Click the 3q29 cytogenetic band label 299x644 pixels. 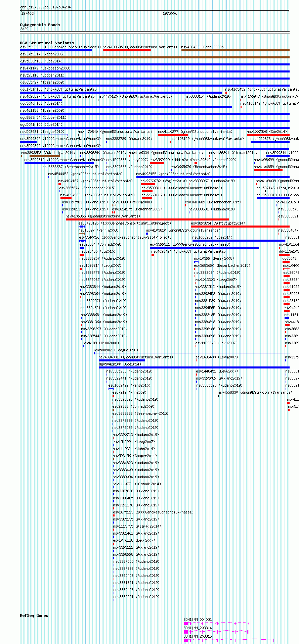point(24,29)
